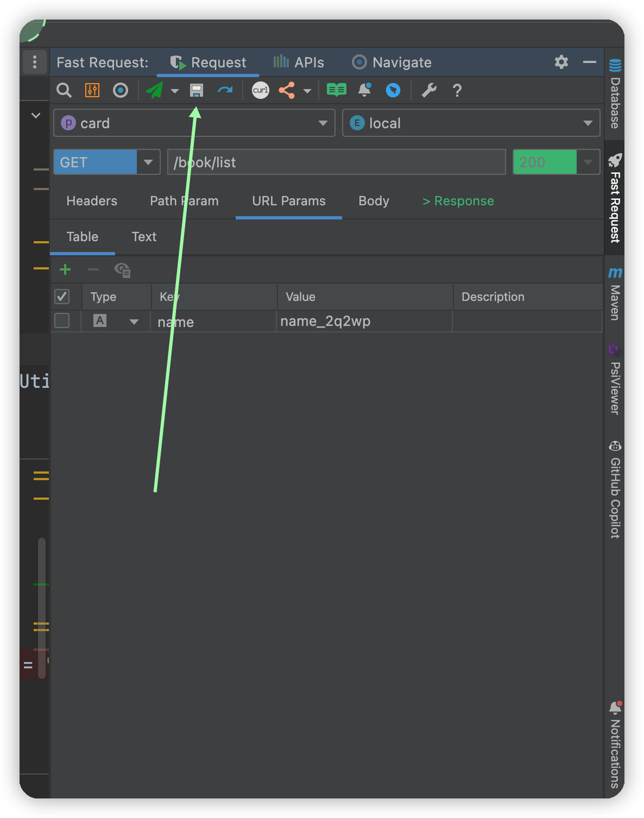This screenshot has width=644, height=818.
Task: Click the eye preview icon above table
Action: pyautogui.click(x=122, y=269)
